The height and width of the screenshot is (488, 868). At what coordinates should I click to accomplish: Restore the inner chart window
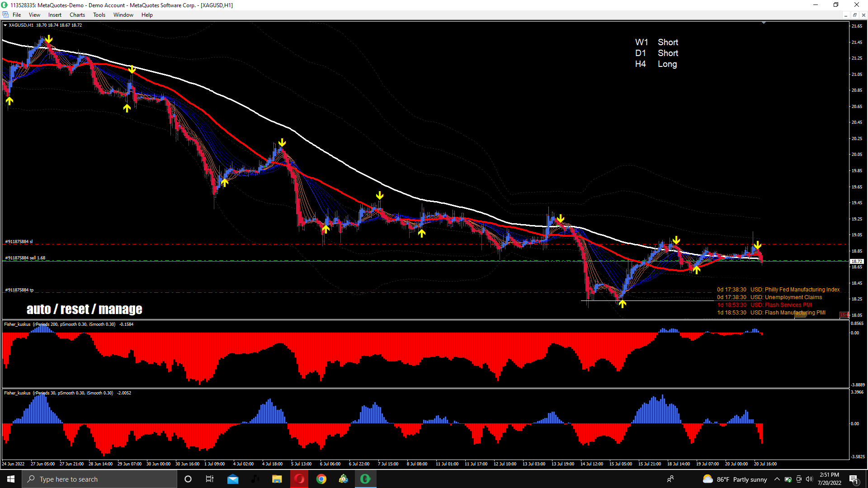(x=854, y=15)
